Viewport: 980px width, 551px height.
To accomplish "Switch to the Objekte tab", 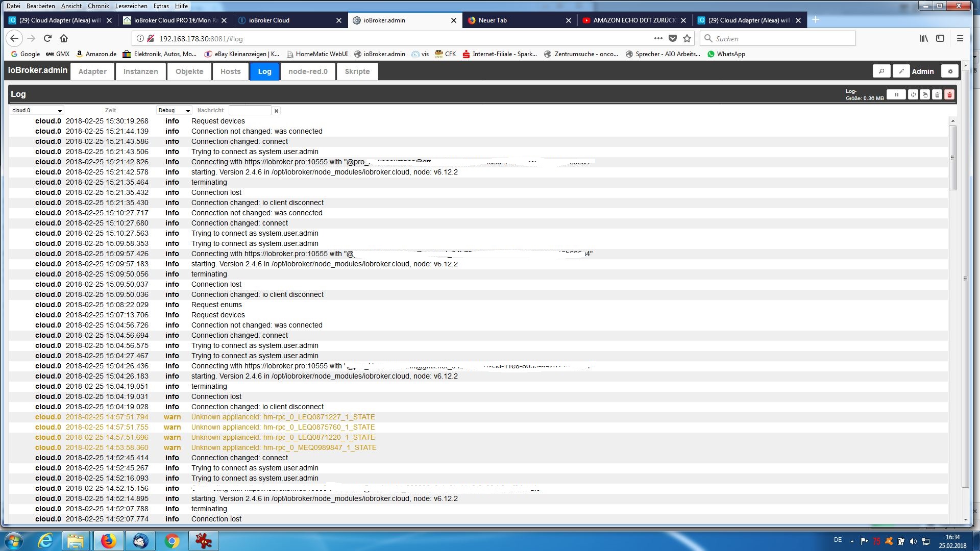I will point(189,71).
